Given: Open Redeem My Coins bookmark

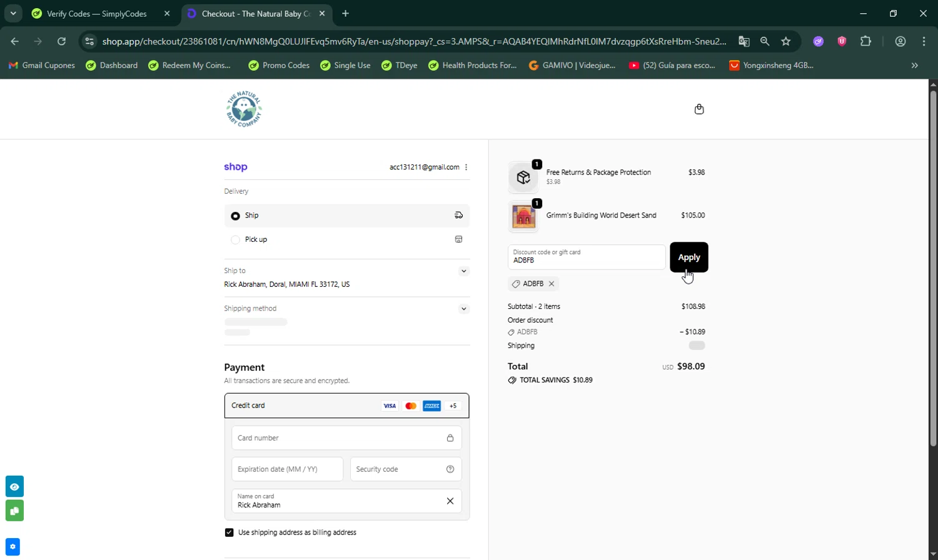Looking at the screenshot, I should 189,65.
